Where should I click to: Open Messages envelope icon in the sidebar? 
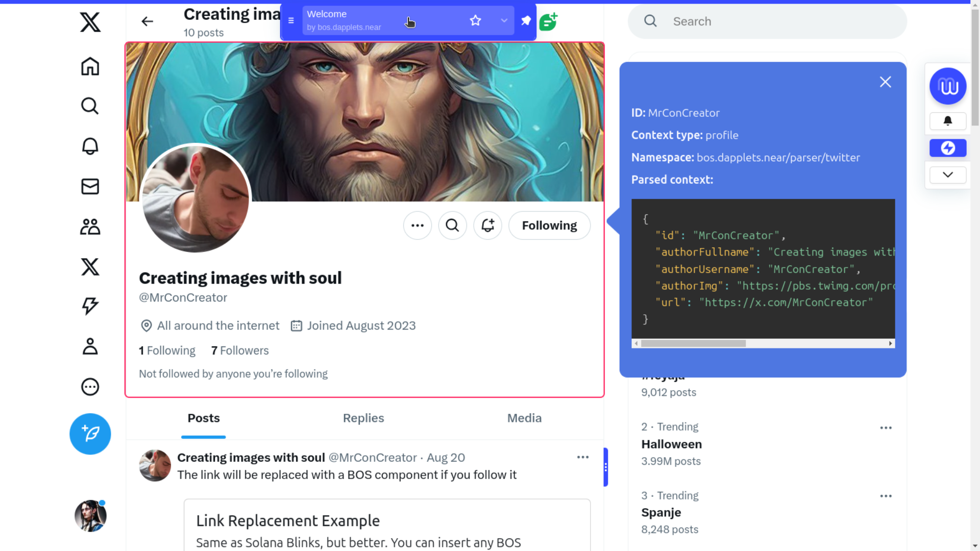point(90,186)
